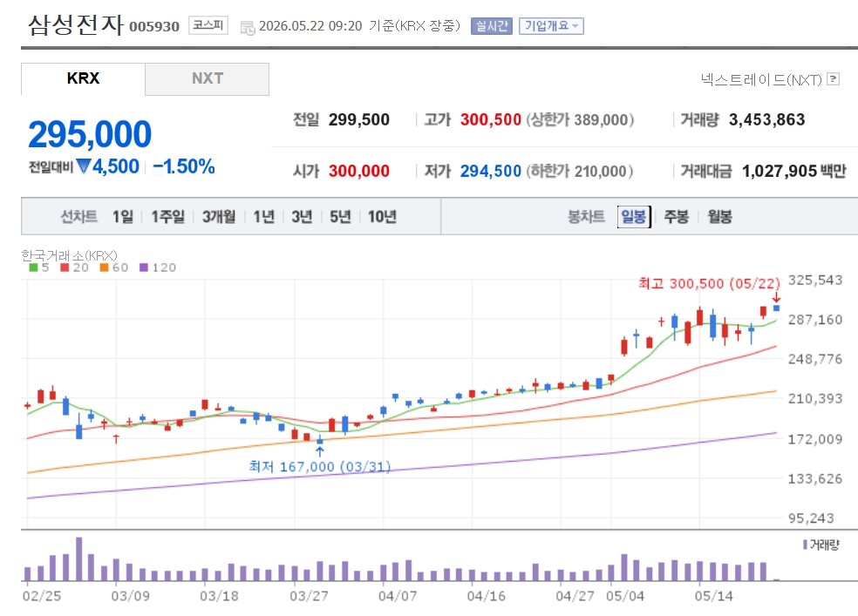This screenshot has height=616, width=858.
Task: Click the 실시간 button
Action: [x=492, y=25]
